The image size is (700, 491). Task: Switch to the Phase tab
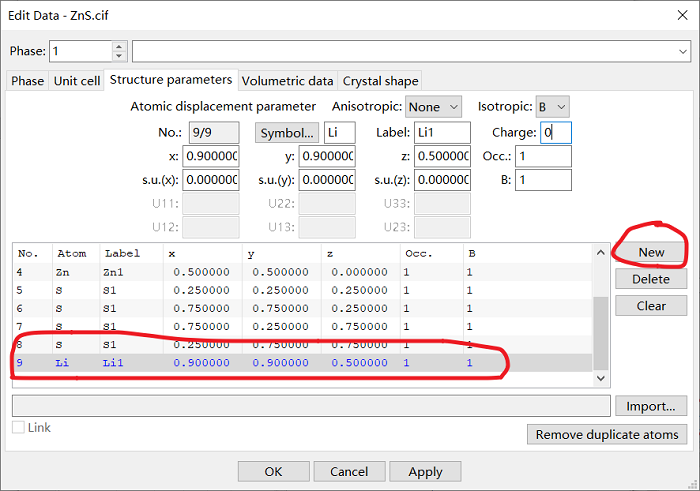(x=27, y=81)
